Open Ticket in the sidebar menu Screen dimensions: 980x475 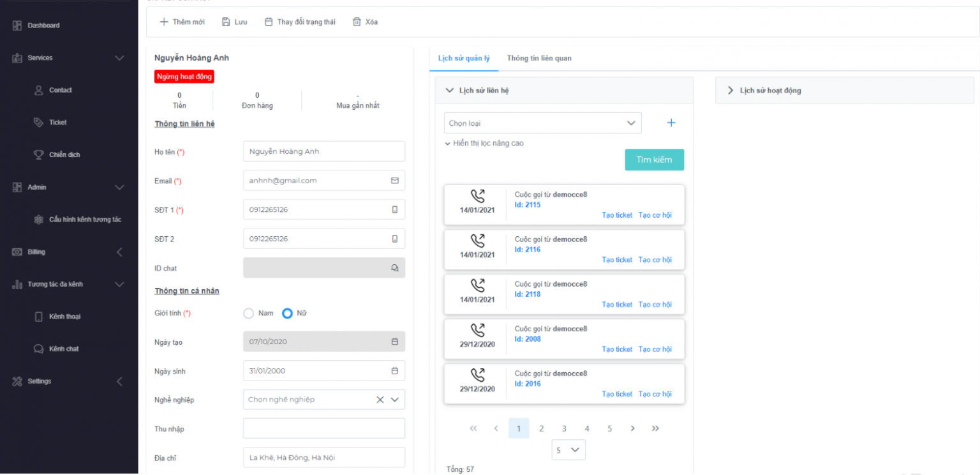click(57, 123)
